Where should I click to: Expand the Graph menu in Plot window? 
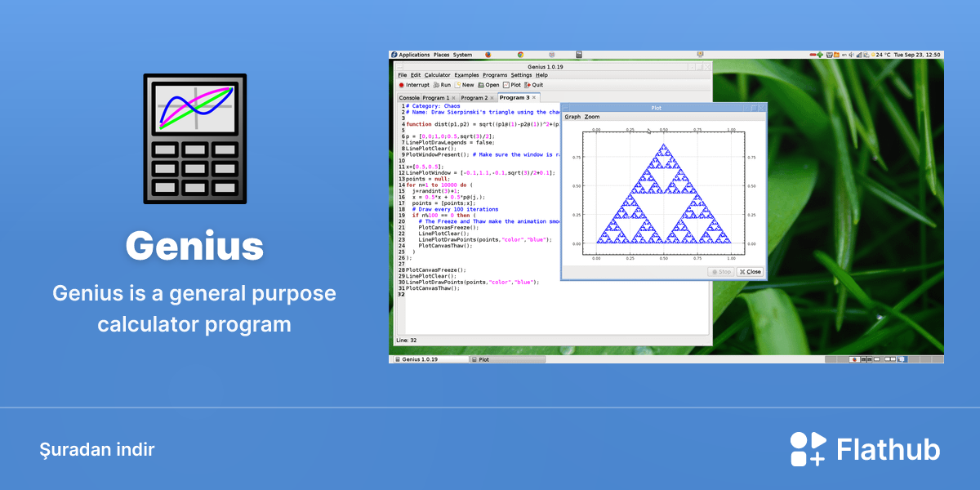pos(572,117)
